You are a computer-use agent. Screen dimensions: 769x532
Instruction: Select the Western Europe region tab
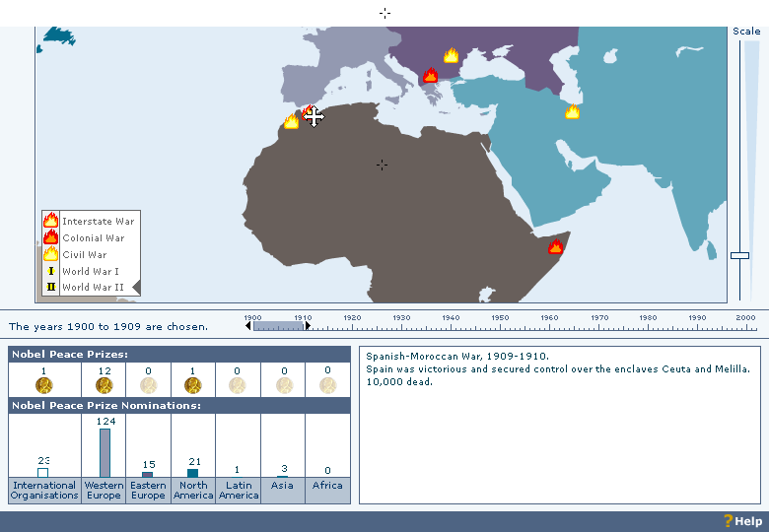click(104, 491)
